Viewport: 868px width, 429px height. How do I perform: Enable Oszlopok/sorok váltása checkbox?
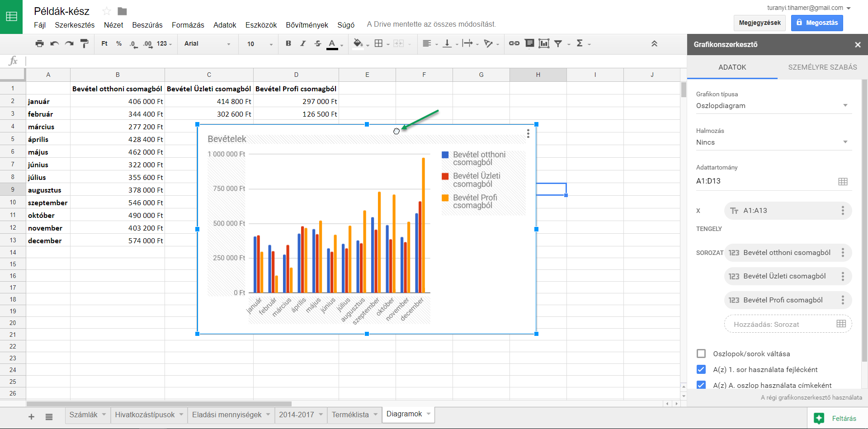pos(701,354)
